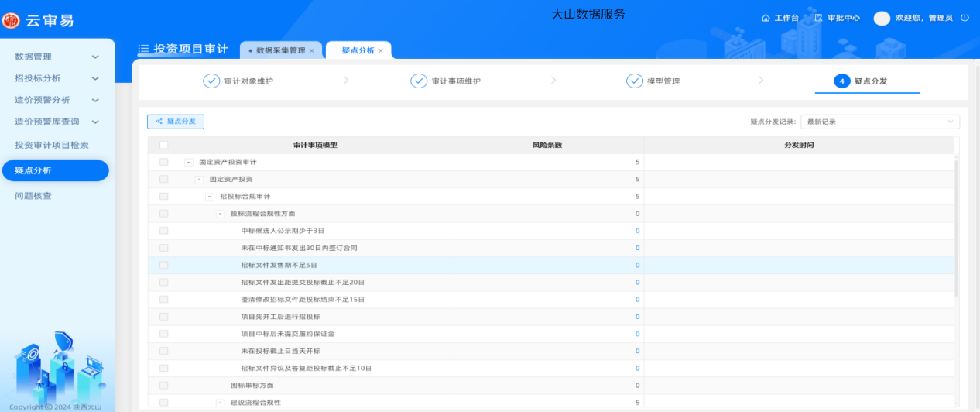Viewport: 980px width, 412px height.
Task: Switch to the 疑点分析 tab
Action: pyautogui.click(x=358, y=50)
